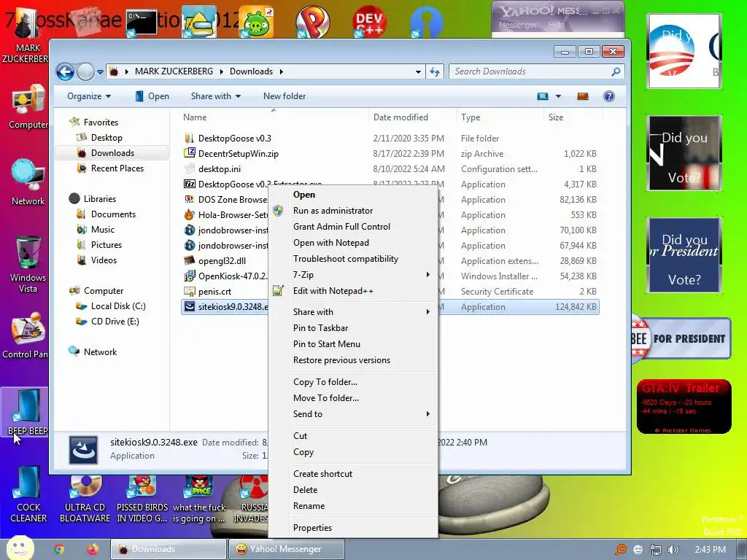Click the search magnifier in Explorer
Viewport: 747px width, 560px height.
point(616,71)
